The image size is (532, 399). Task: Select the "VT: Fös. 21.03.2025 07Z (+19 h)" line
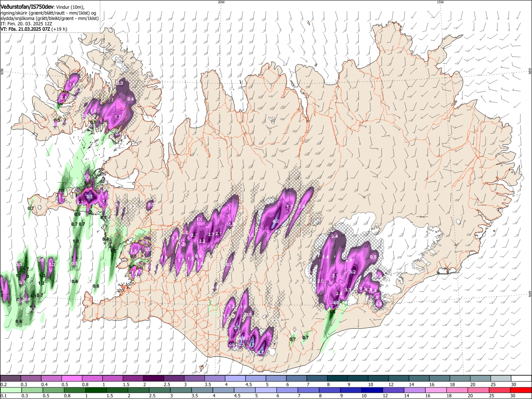34,29
